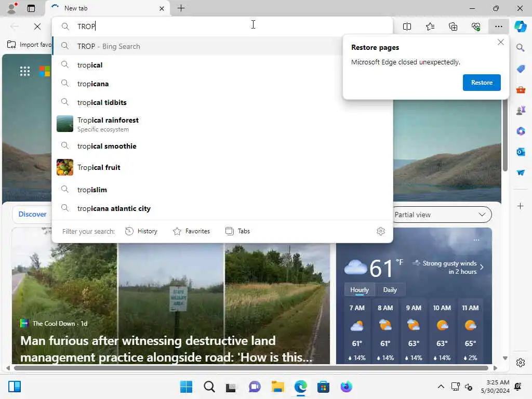Open the Collections icon
The width and height of the screenshot is (532, 399).
(453, 26)
